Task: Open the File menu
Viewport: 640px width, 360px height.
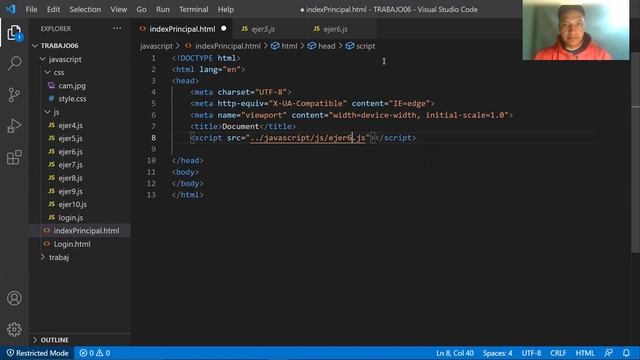Action: click(31, 9)
